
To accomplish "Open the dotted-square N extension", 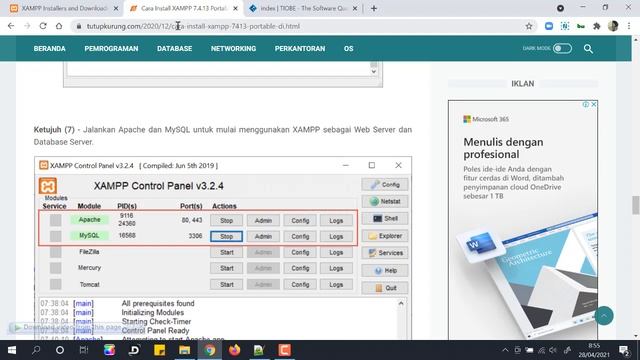I will [565, 26].
